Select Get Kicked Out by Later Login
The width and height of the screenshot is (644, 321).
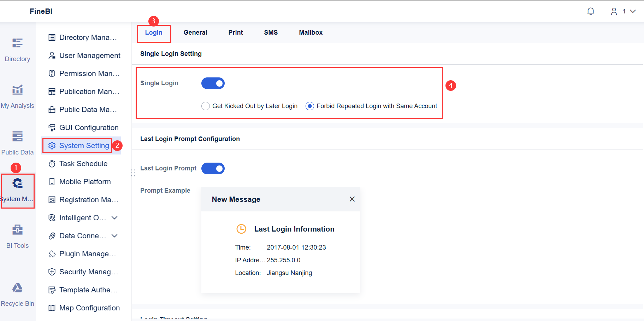[x=206, y=106]
